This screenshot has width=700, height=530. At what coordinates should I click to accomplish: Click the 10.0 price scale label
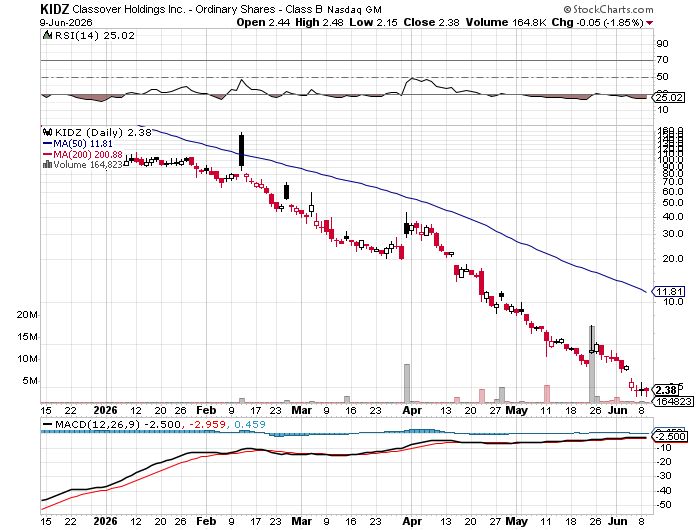[x=673, y=301]
